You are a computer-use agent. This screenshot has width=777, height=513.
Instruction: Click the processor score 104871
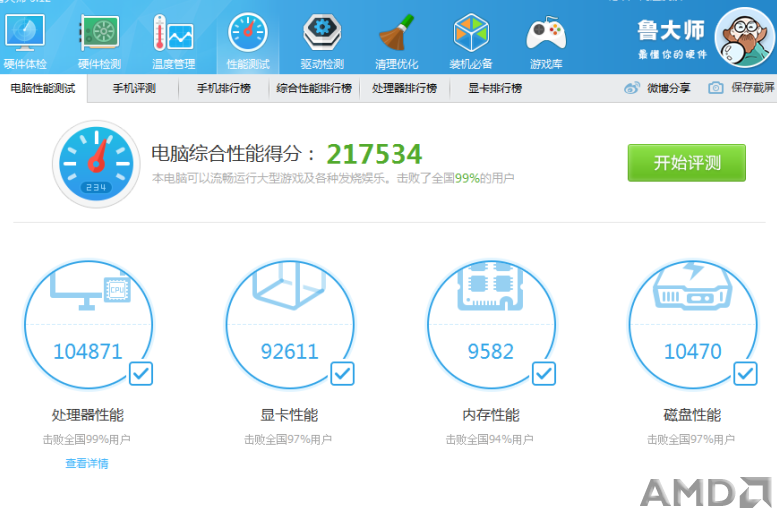[x=88, y=351]
